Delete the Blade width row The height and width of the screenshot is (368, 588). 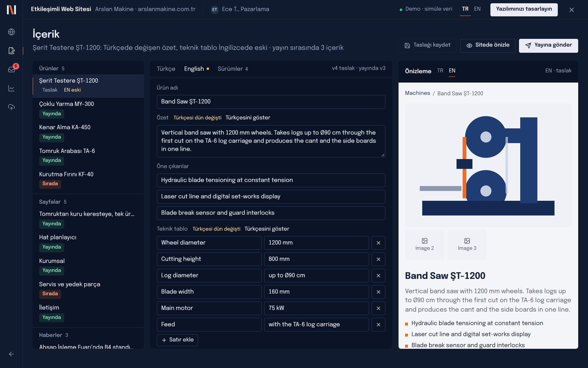click(378, 292)
